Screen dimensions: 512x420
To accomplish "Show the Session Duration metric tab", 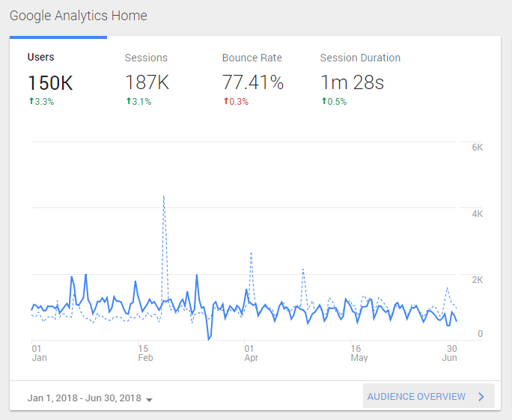I will click(360, 58).
